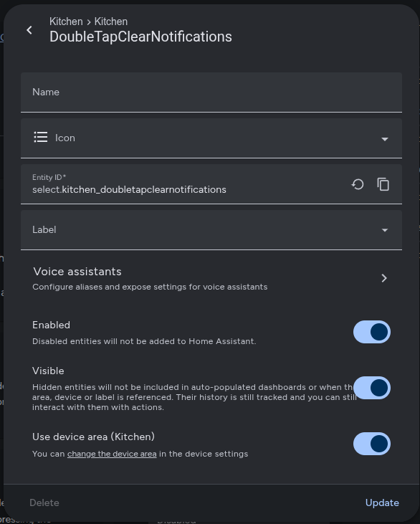This screenshot has height=524, width=420.
Task: Toggle Use device area (Kitchen) switch
Action: pyautogui.click(x=371, y=444)
